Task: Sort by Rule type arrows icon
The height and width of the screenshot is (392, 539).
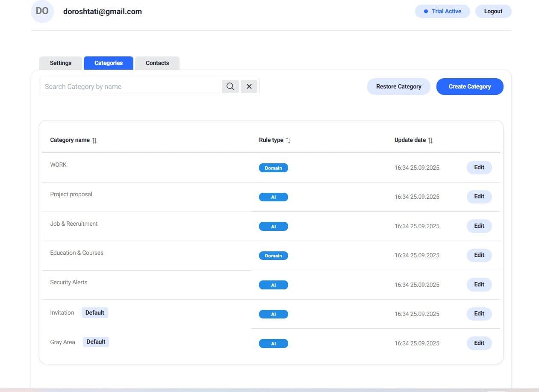Action: [x=288, y=140]
